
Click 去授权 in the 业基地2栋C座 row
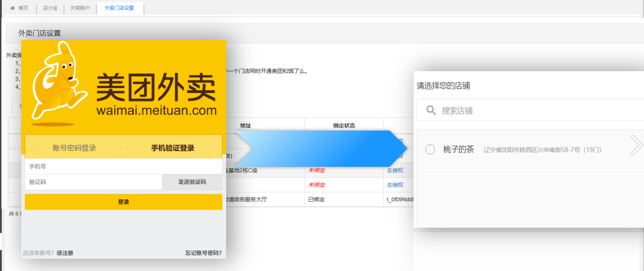click(x=395, y=170)
